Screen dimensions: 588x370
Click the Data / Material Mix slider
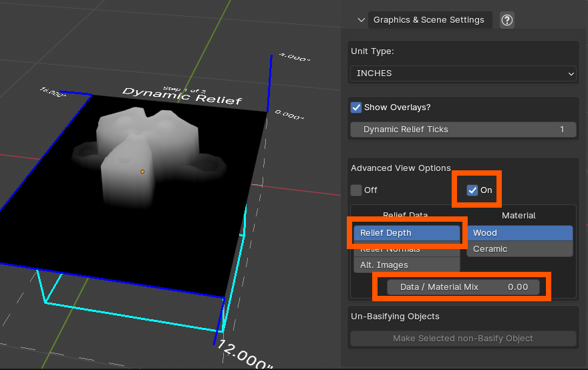[463, 287]
